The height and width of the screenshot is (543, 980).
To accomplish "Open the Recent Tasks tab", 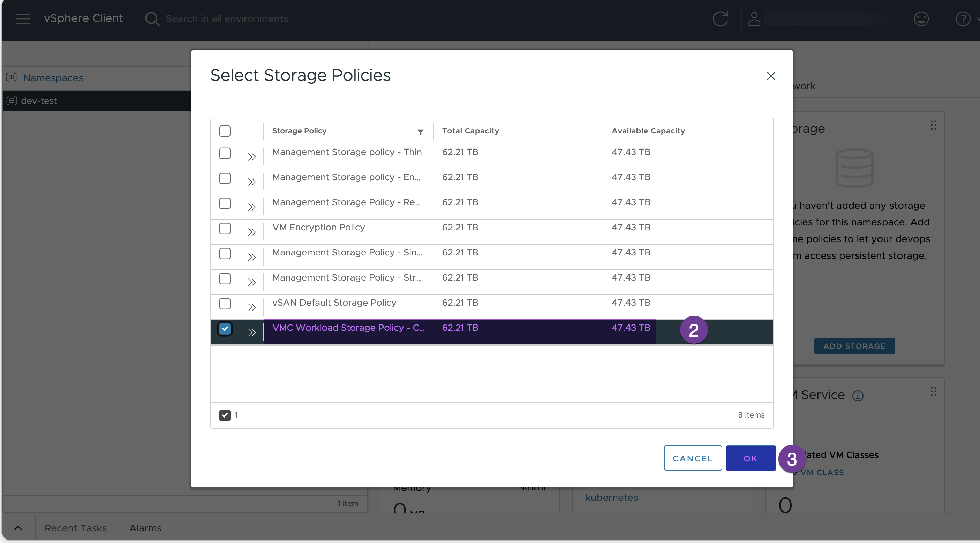I will (x=75, y=528).
